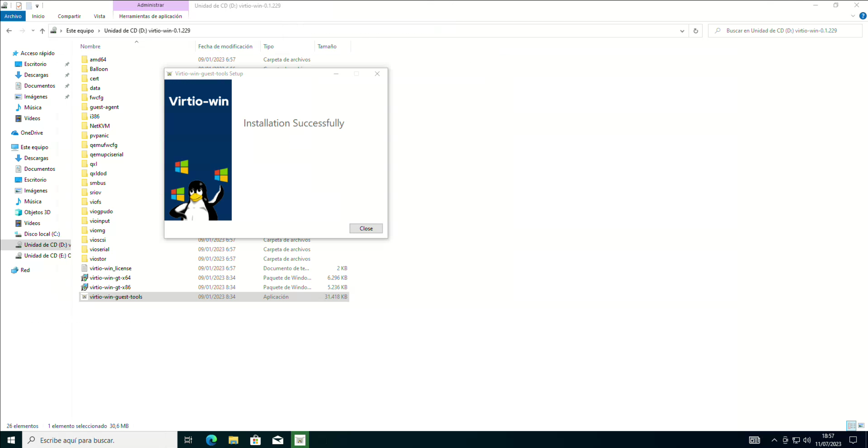Expand the ribbon with the chevron
The width and height of the screenshot is (868, 448).
tap(853, 16)
